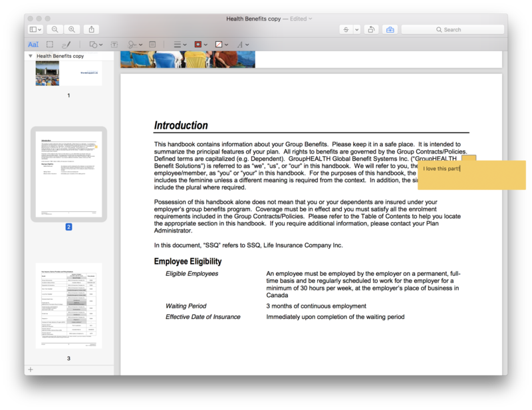Insert a text box annotation
Image resolution: width=532 pixels, height=410 pixels.
(x=114, y=45)
